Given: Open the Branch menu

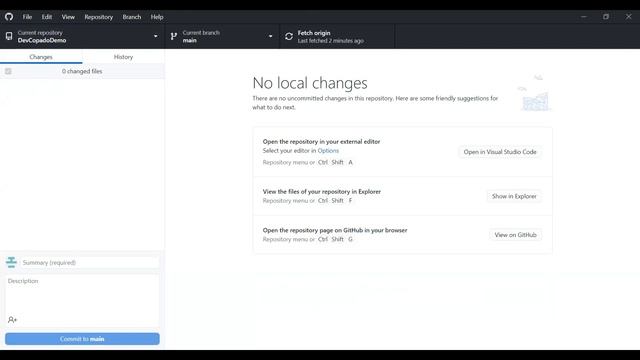Looking at the screenshot, I should point(131,17).
